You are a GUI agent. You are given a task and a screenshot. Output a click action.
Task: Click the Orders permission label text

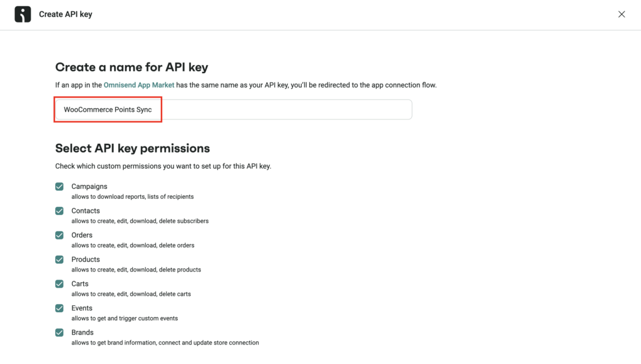click(82, 235)
